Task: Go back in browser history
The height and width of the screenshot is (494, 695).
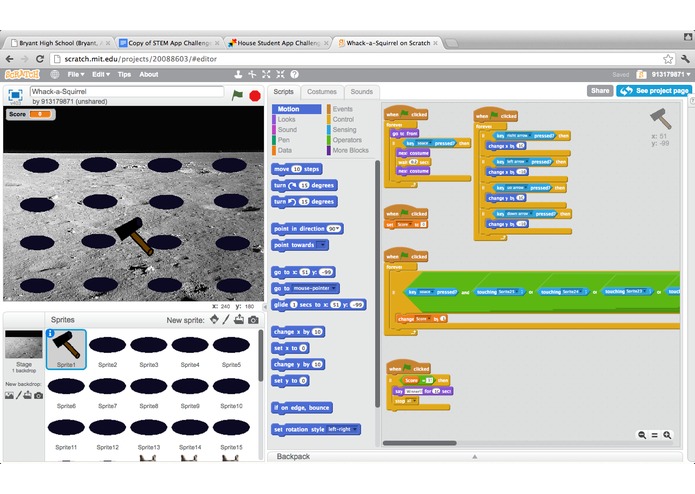Action: tap(10, 58)
